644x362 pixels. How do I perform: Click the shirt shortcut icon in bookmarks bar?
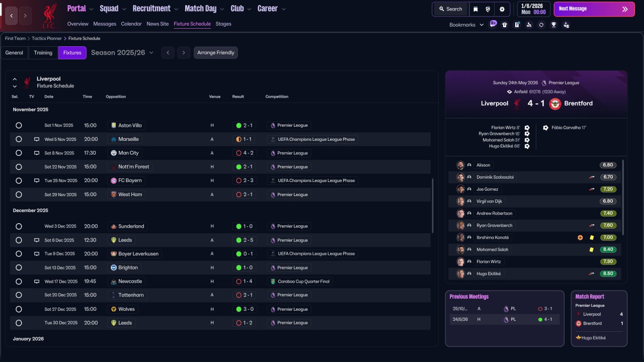pos(505,25)
